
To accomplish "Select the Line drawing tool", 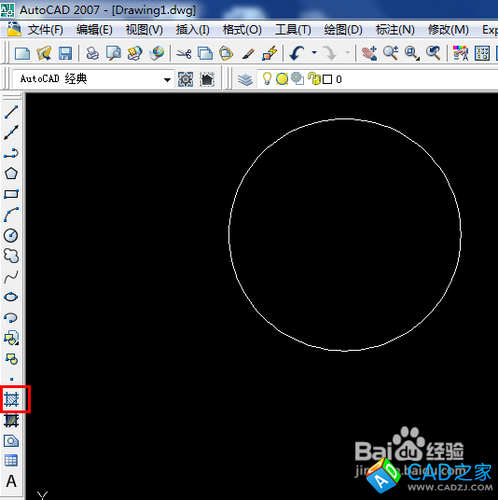I will (x=11, y=112).
